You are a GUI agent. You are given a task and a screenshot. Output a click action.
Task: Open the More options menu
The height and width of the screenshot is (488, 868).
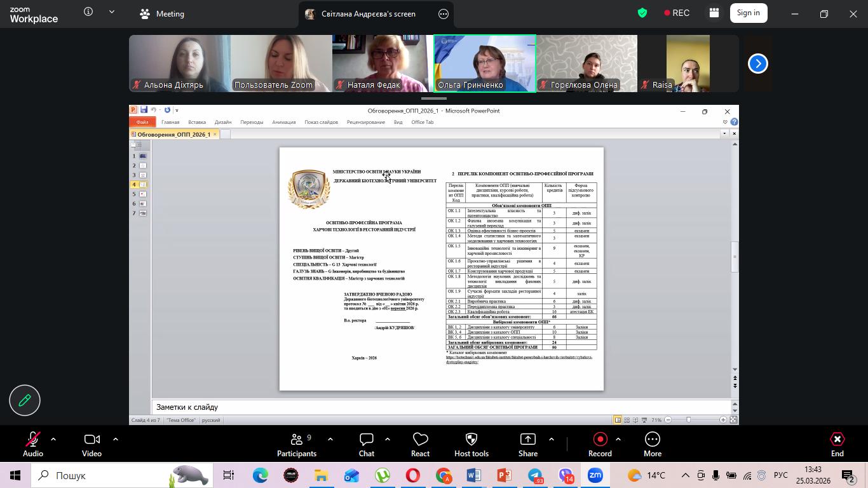652,444
